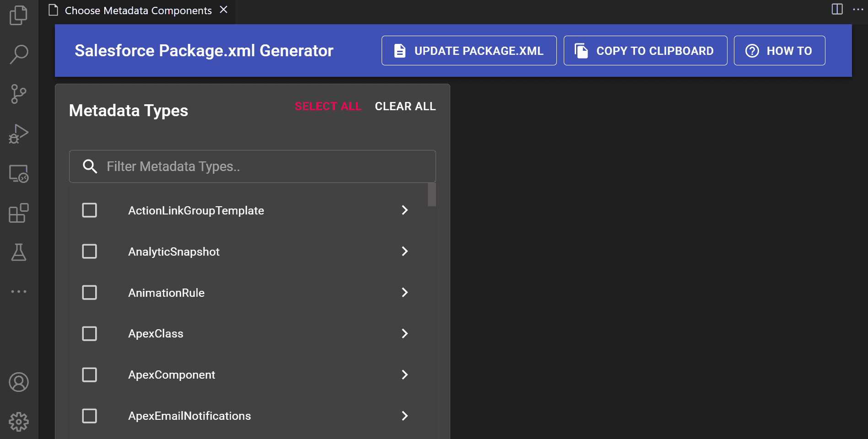Open the Source Control view
This screenshot has height=439, width=868.
[x=19, y=94]
